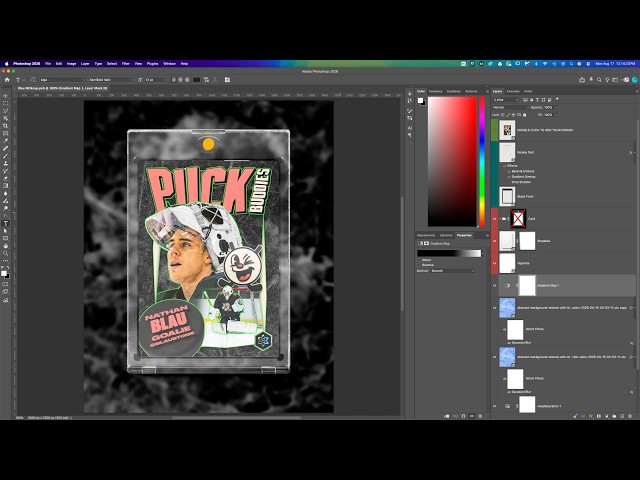Switch to the Swatches tab
Image resolution: width=640 pixels, height=480 pixels.
[436, 91]
